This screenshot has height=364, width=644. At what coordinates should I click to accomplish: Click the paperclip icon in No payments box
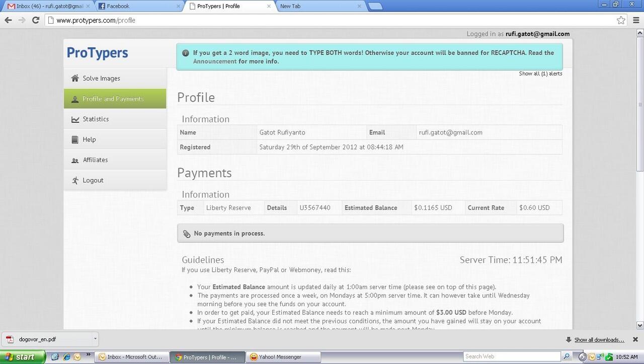tap(187, 234)
